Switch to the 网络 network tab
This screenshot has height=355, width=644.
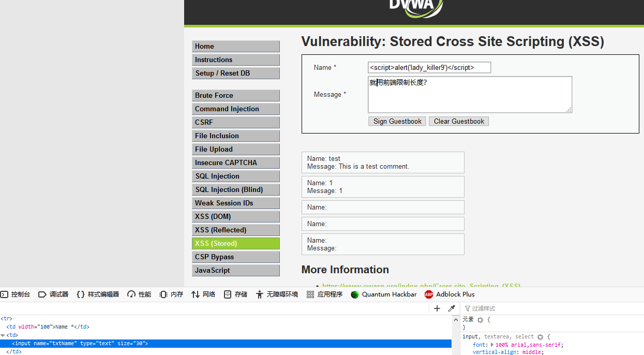tap(203, 294)
